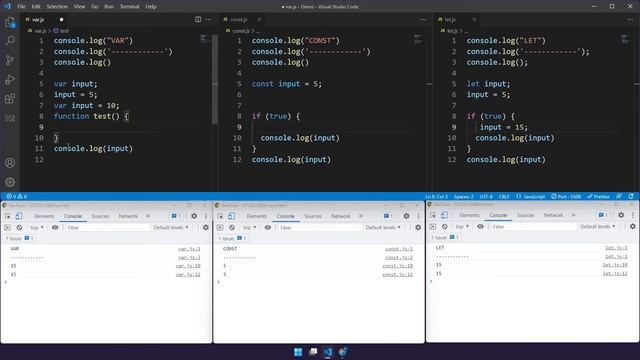Select Elements tab in var DevTools window
The image size is (640, 360).
click(x=44, y=216)
